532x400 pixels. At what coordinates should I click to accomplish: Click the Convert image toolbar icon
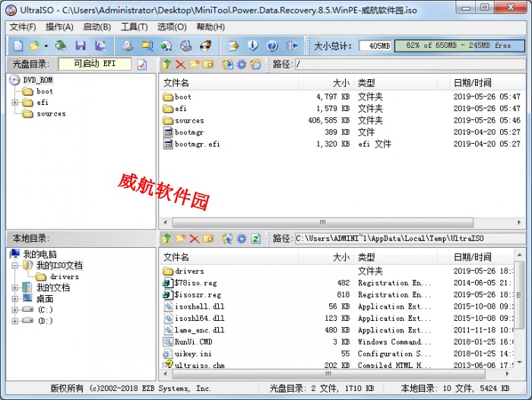(147, 46)
